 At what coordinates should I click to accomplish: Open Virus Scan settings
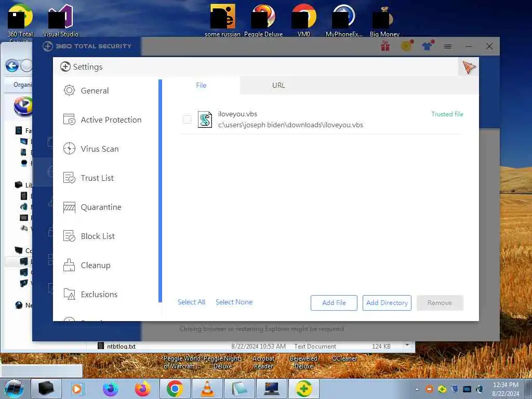tap(91, 149)
